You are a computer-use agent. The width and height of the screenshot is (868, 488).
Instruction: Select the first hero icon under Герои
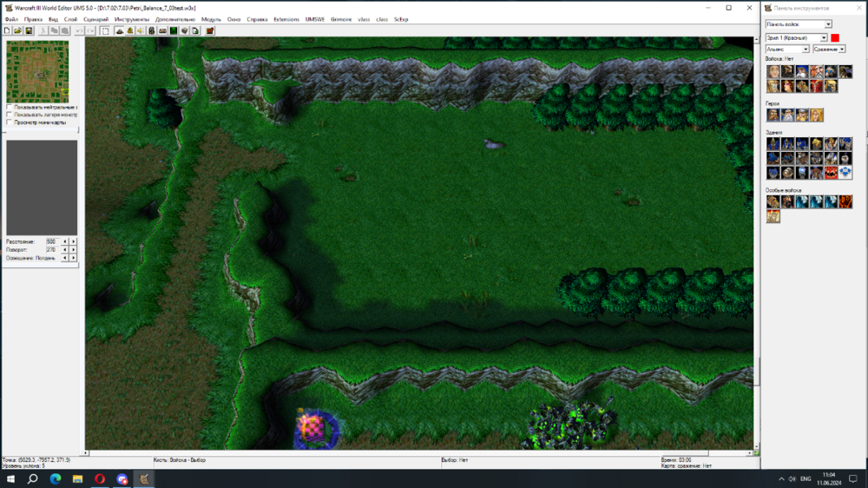pyautogui.click(x=773, y=115)
